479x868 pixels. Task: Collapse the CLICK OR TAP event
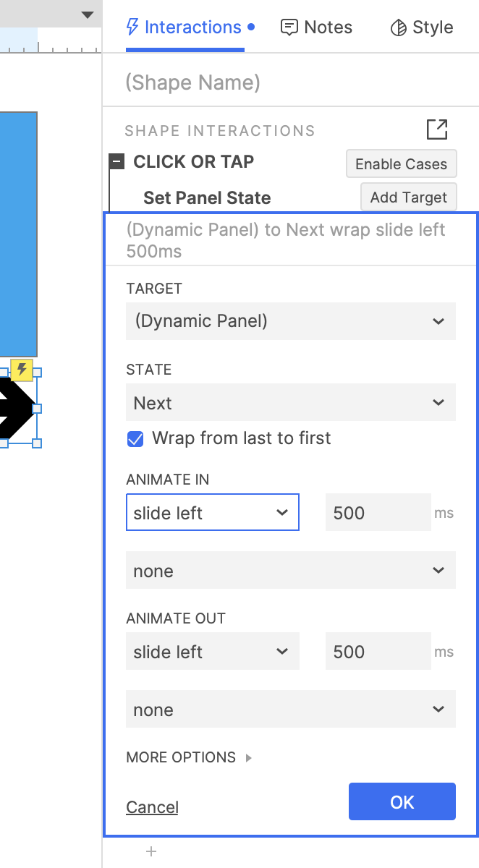[116, 162]
